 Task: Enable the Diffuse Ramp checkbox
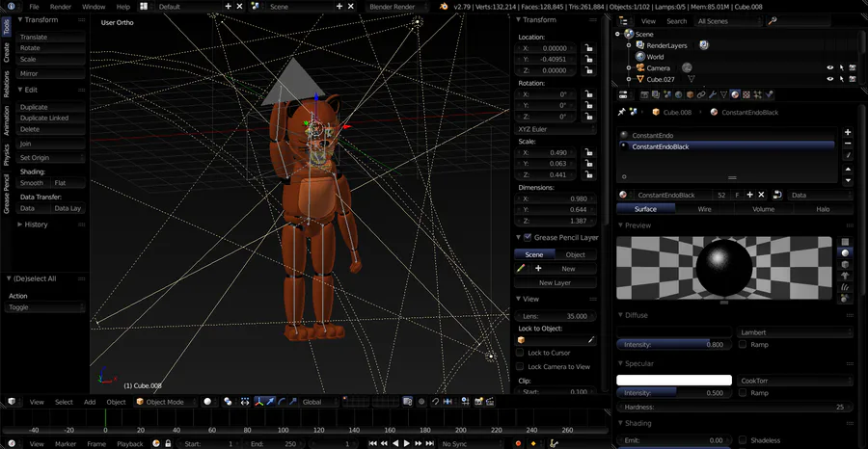click(x=743, y=345)
